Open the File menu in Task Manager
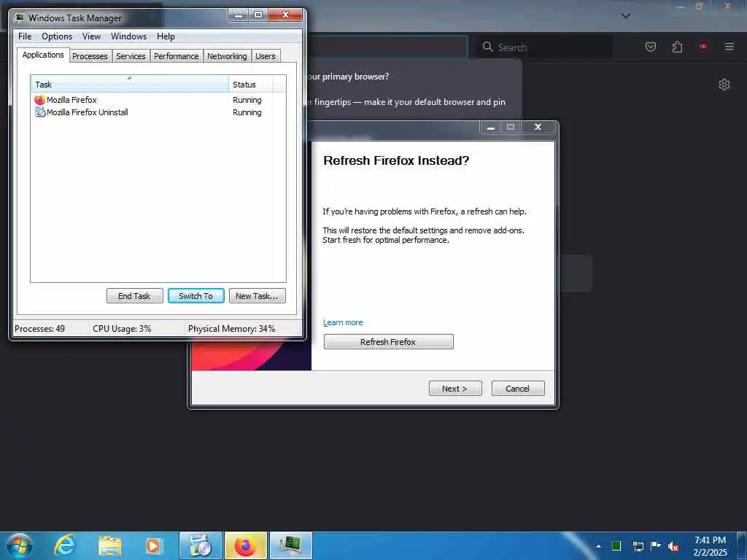 (x=25, y=36)
